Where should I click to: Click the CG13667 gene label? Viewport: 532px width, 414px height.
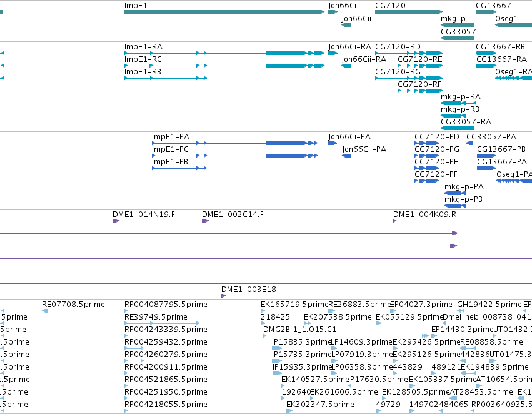493,6
